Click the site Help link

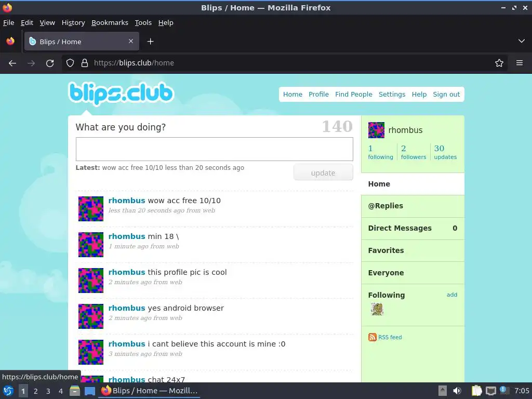(419, 95)
